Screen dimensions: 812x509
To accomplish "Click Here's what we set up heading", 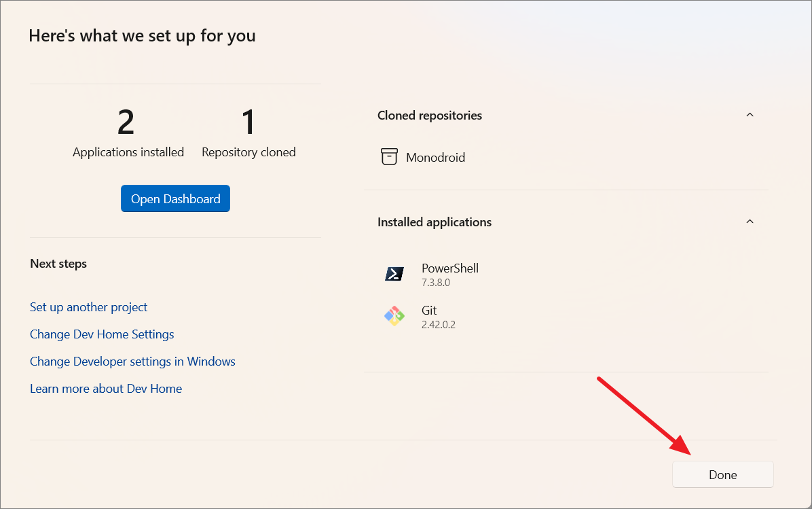I will click(x=143, y=36).
